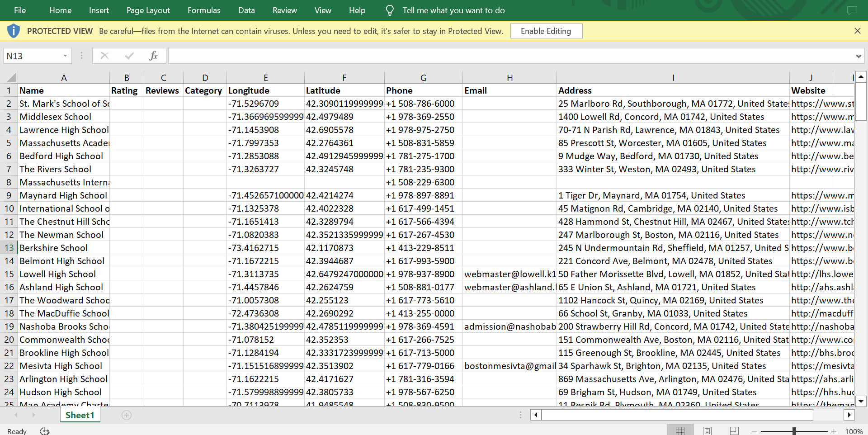The width and height of the screenshot is (868, 435).
Task: Open the Page Layout ribbon tab
Action: 148,10
